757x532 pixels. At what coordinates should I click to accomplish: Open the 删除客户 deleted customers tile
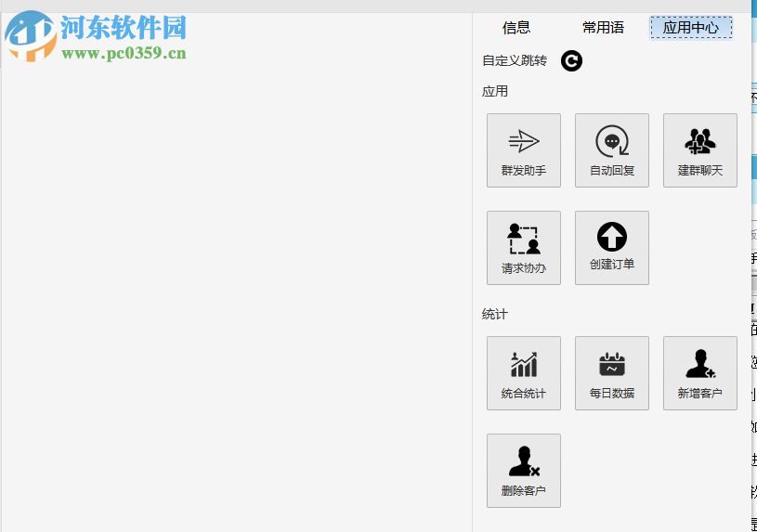pos(523,471)
